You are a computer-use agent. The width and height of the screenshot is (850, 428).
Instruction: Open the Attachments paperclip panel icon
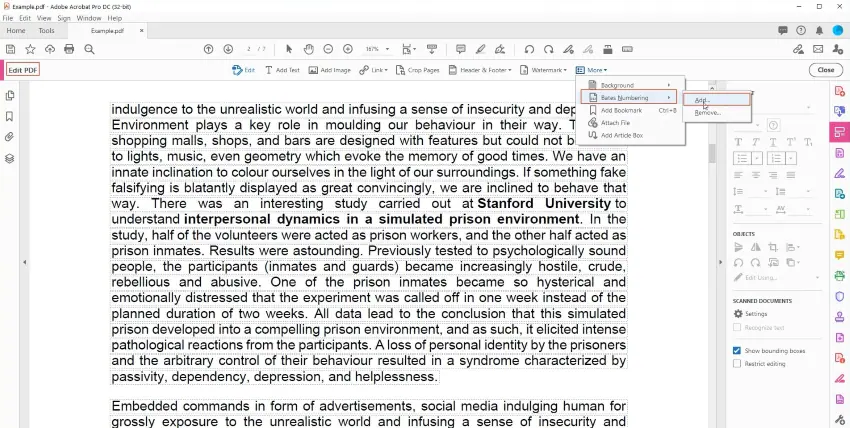click(9, 137)
